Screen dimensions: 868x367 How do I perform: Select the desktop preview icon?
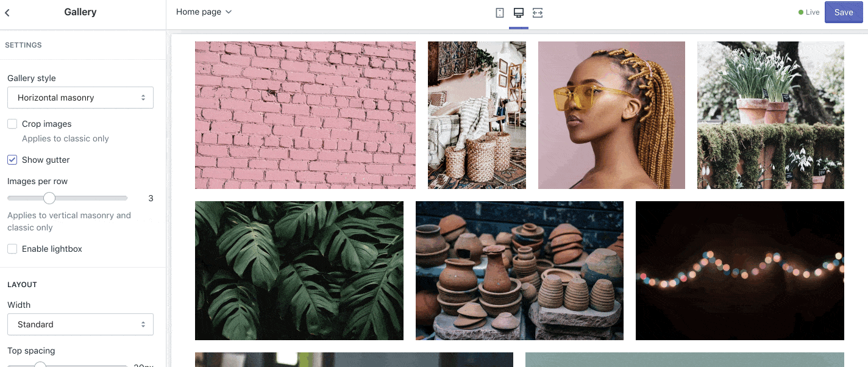pyautogui.click(x=519, y=13)
